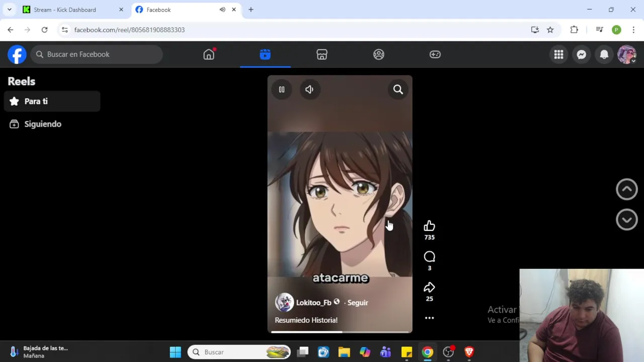Open Lokitoo_Fb avatar picture
644x362 pixels.
284,302
